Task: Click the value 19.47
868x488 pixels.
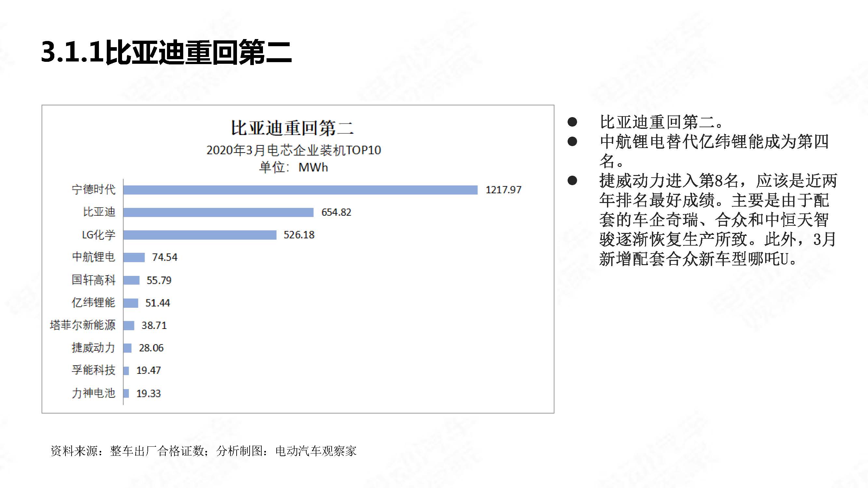Action: pyautogui.click(x=148, y=371)
